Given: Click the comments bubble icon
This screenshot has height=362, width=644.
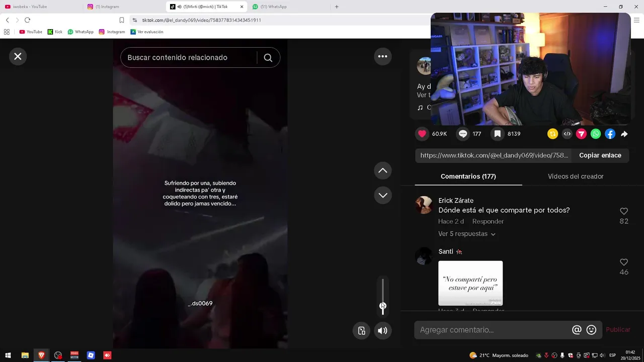Looking at the screenshot, I should click(x=463, y=134).
